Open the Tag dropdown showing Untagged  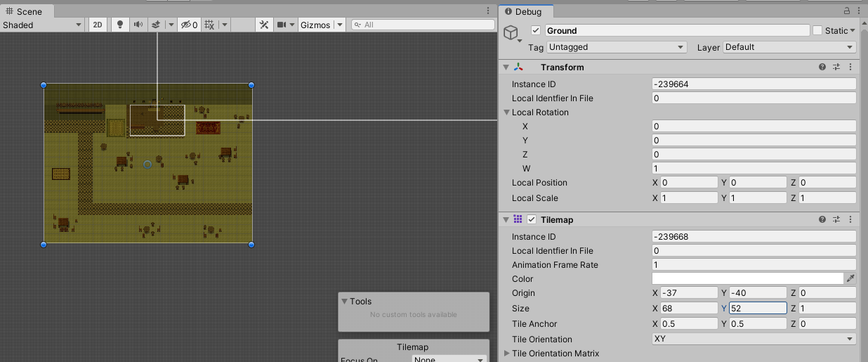(x=617, y=47)
